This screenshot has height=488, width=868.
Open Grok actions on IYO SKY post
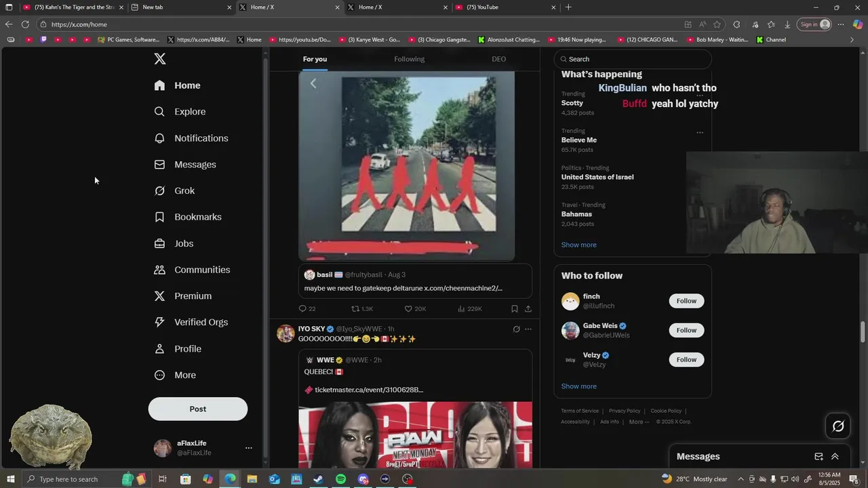(x=516, y=329)
